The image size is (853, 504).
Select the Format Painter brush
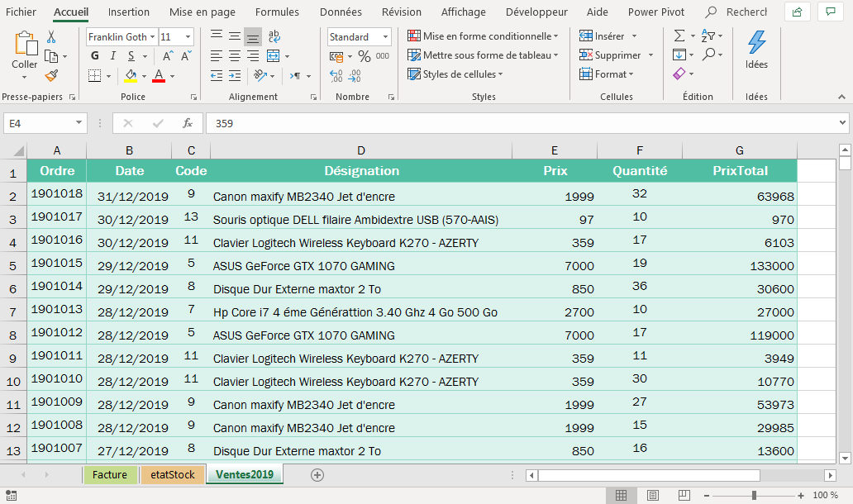pyautogui.click(x=51, y=75)
